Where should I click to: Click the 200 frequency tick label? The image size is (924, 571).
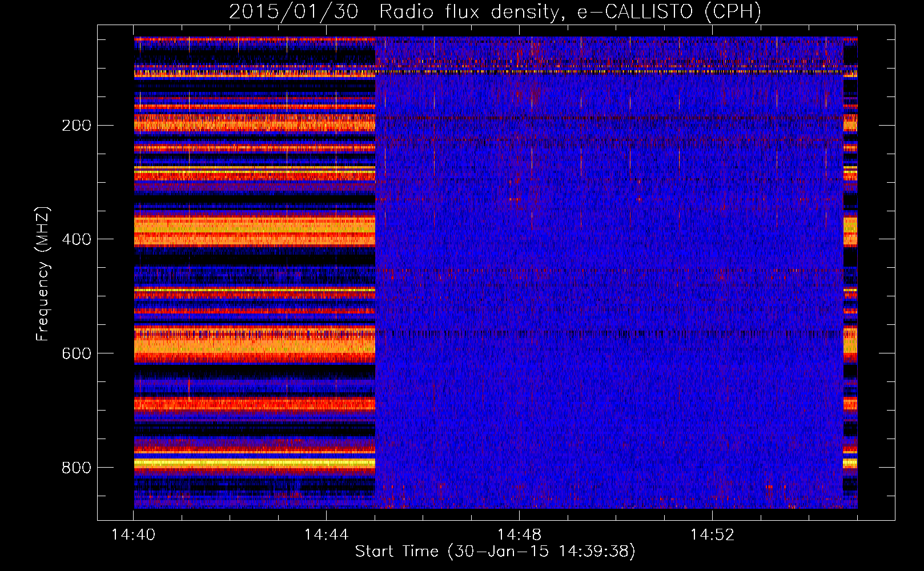pos(77,126)
